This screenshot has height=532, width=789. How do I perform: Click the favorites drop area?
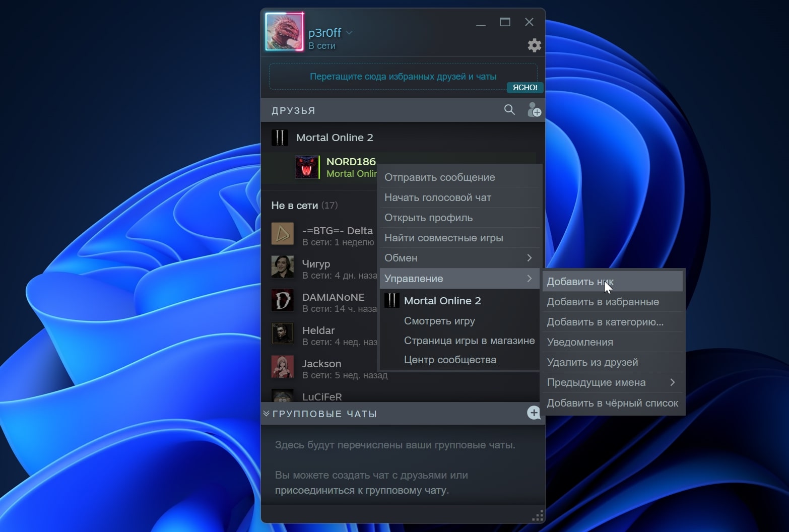[x=403, y=77]
